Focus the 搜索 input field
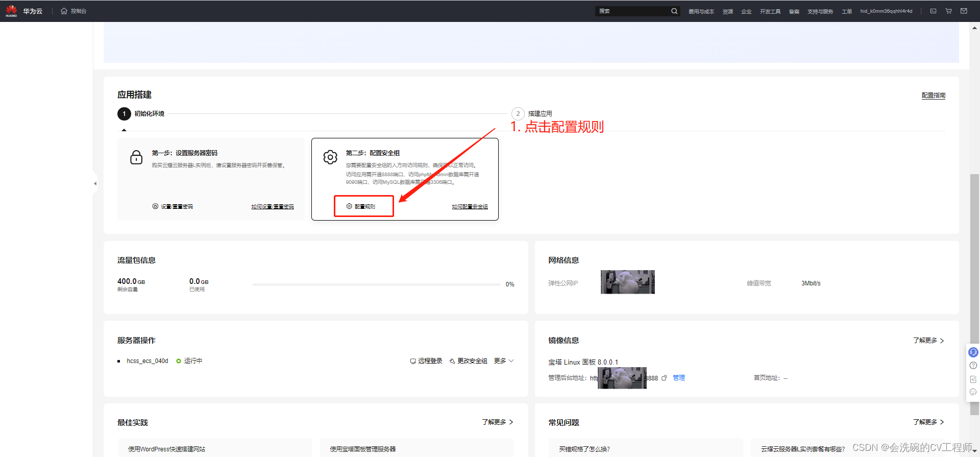The height and width of the screenshot is (457, 980). coord(633,11)
